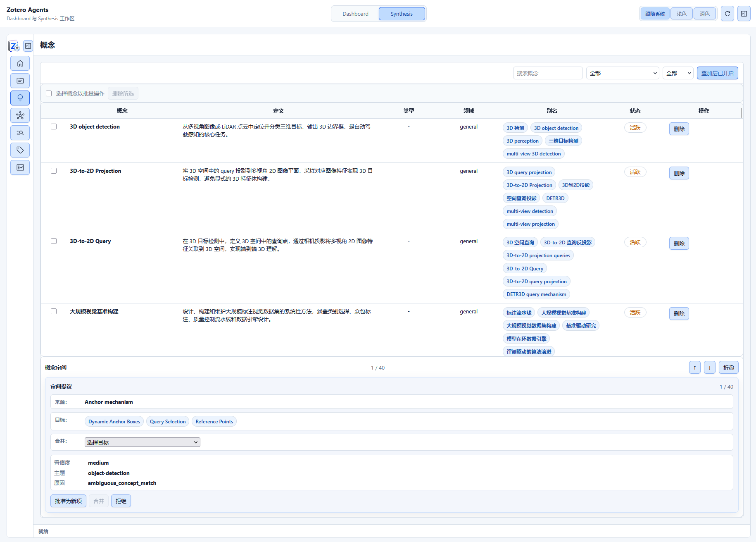Screen dimensions: 756x542
Task: Click the table vertical scrollbar
Action: [741, 112]
